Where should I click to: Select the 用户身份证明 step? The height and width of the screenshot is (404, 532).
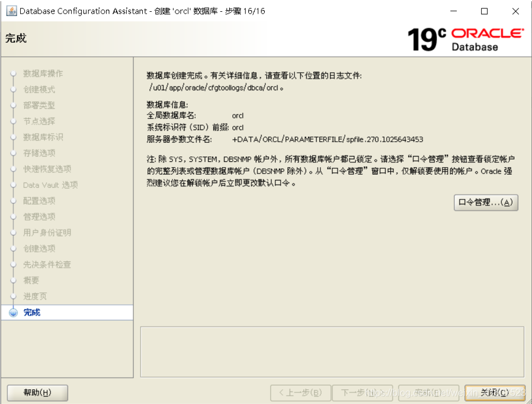click(x=47, y=233)
